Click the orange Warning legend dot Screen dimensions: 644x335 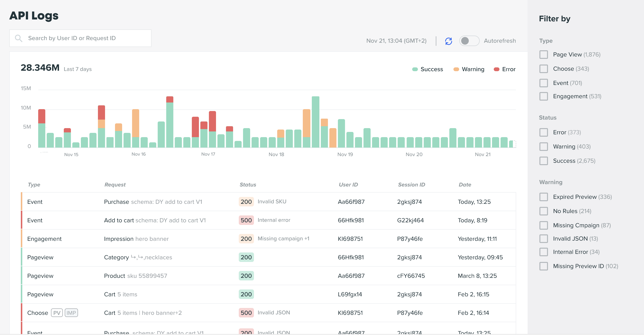pos(456,69)
